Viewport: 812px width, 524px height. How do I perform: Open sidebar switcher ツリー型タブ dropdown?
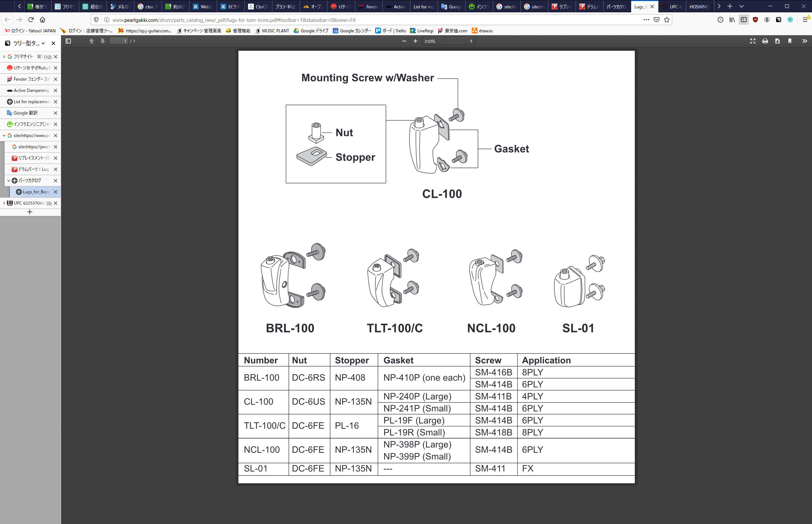25,43
